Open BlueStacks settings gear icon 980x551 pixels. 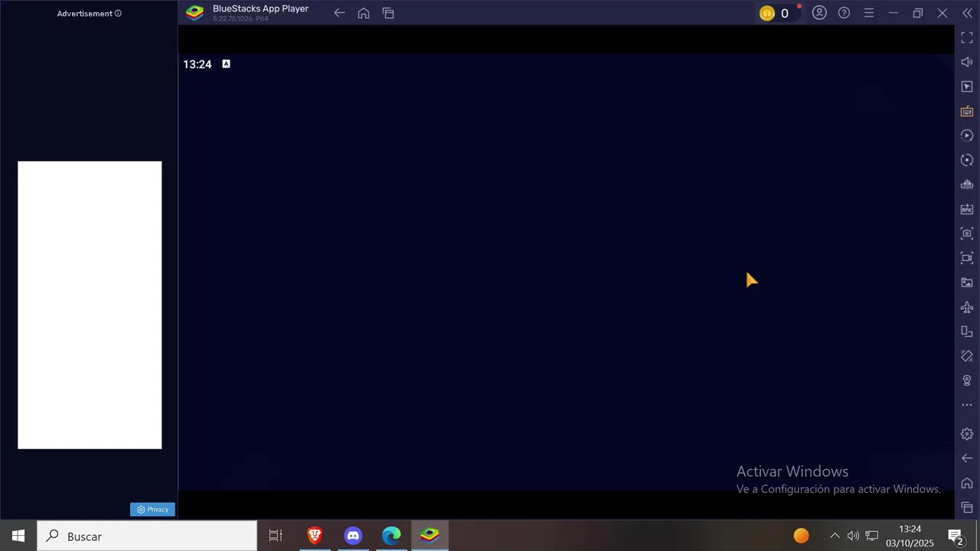coord(967,434)
